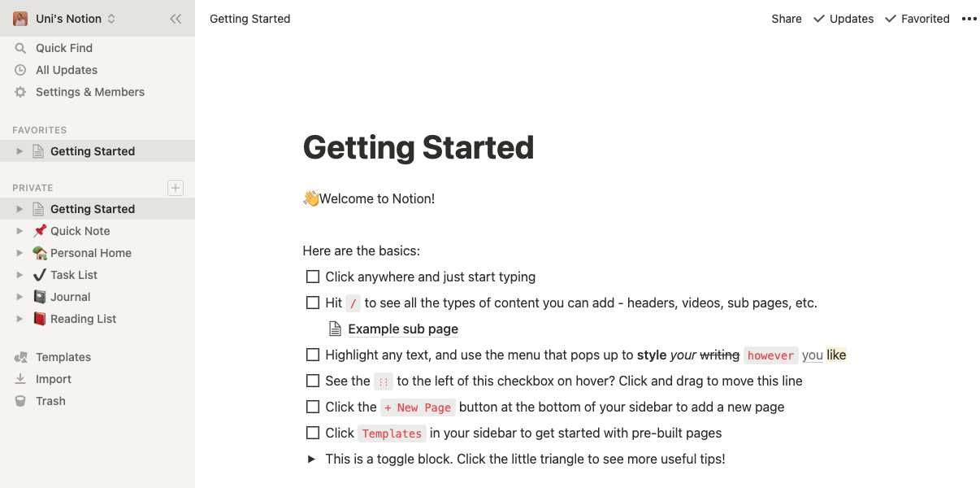Open the Example sub page link
This screenshot has width=980, height=488.
(x=402, y=329)
